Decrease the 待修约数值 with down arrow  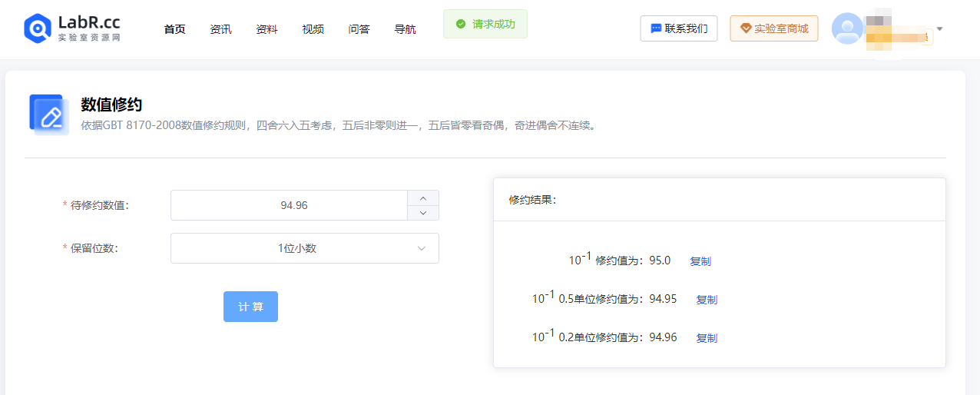422,213
